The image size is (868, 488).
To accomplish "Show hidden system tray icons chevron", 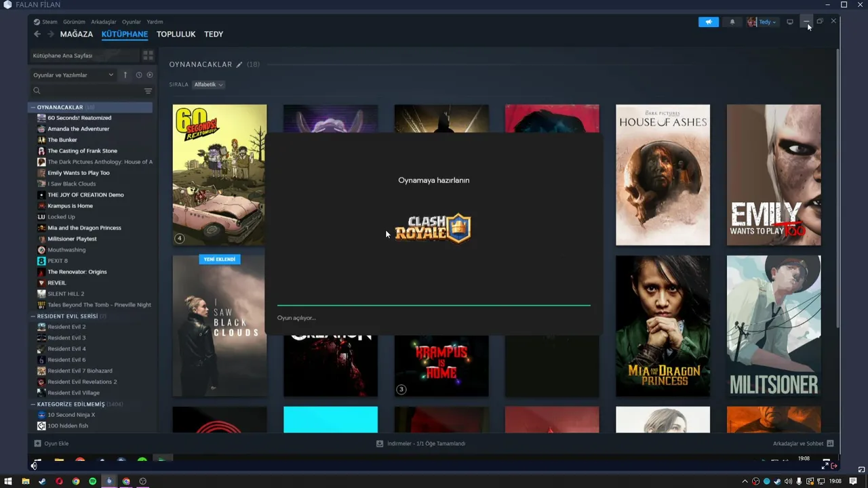I will pyautogui.click(x=745, y=481).
